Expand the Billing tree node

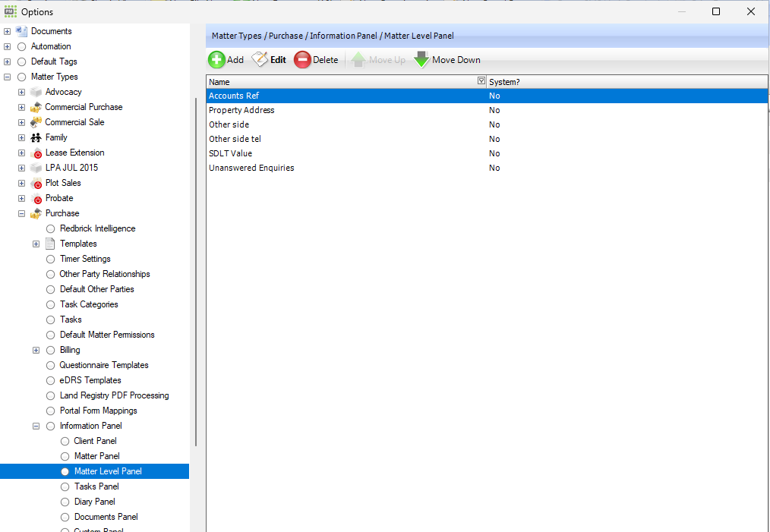[36, 350]
